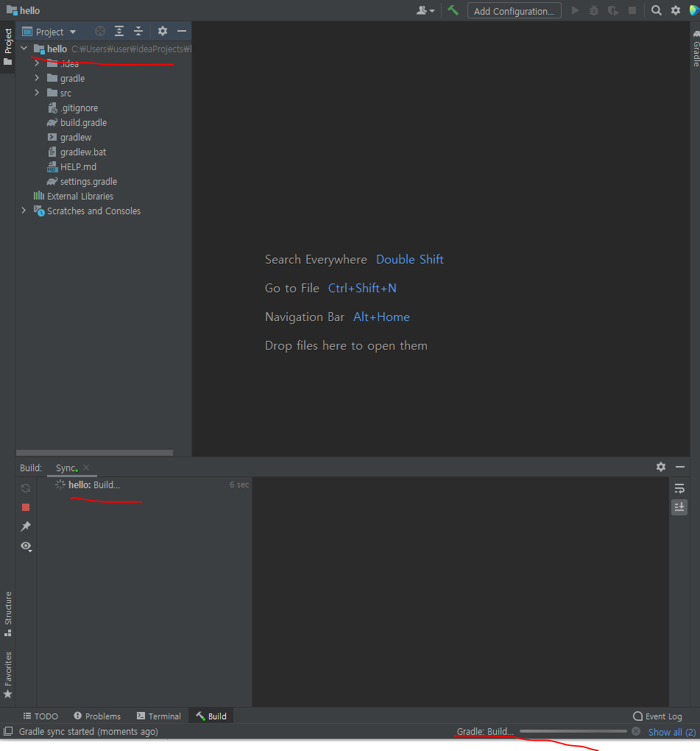
Task: Expand Scratches and Consoles node
Action: click(x=24, y=211)
